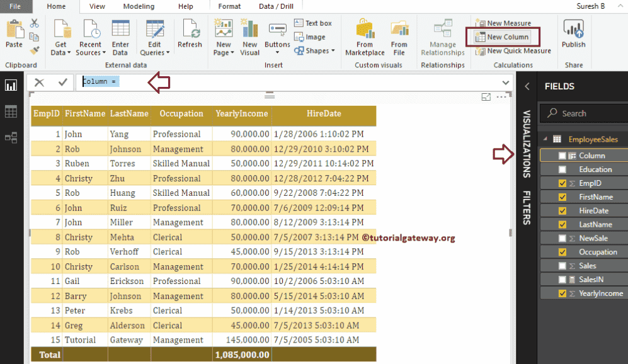
Task: Open the File menu
Action: point(15,6)
